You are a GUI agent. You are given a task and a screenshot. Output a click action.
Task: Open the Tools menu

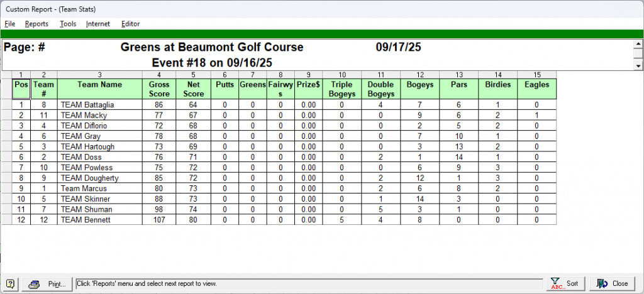click(x=68, y=24)
